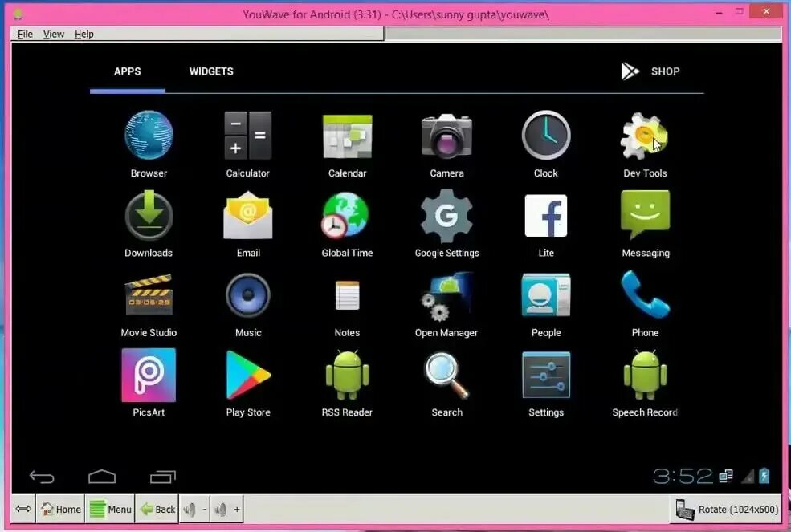791x532 pixels.
Task: Switch to the WIDGETS tab
Action: [x=211, y=71]
